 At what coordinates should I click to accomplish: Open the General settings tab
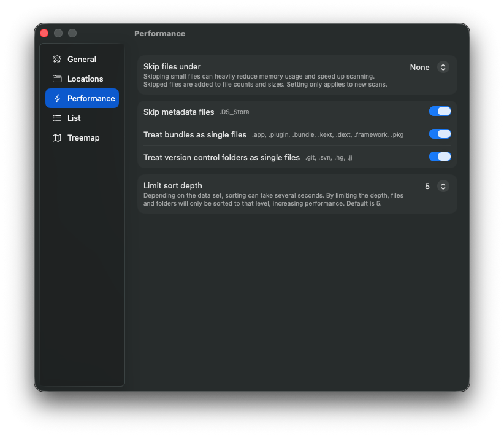point(82,59)
